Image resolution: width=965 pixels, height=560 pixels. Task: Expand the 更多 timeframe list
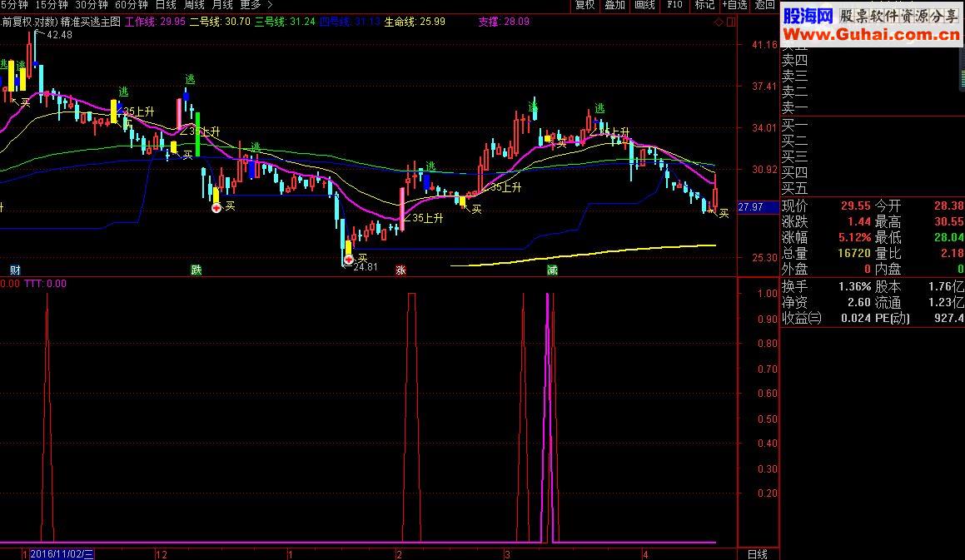pos(256,5)
